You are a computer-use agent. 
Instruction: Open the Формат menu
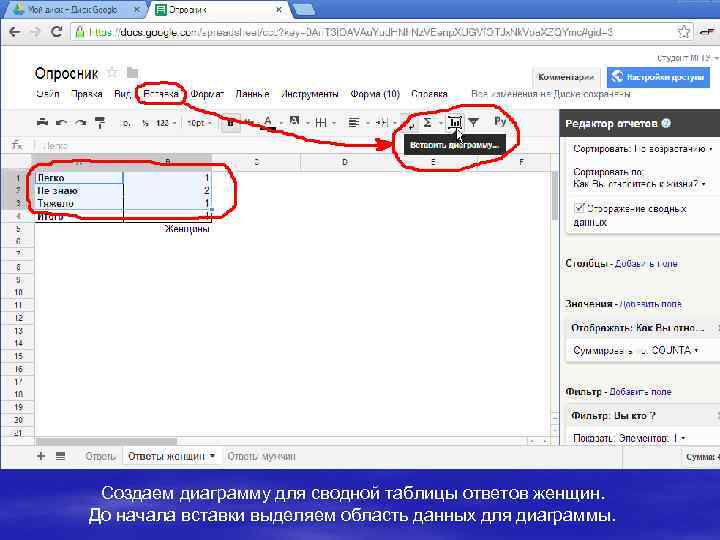pos(207,94)
